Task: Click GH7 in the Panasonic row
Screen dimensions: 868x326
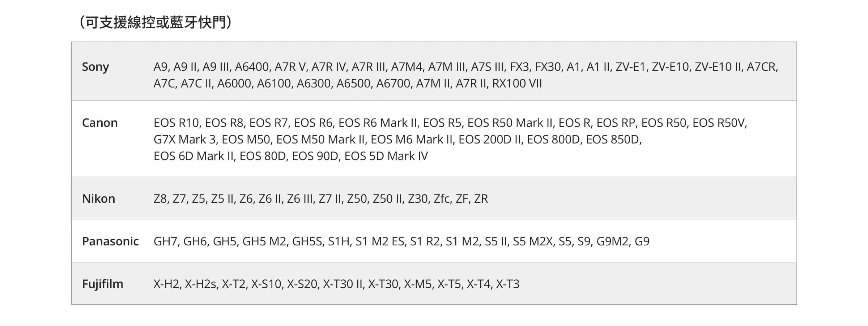Action: (x=166, y=241)
